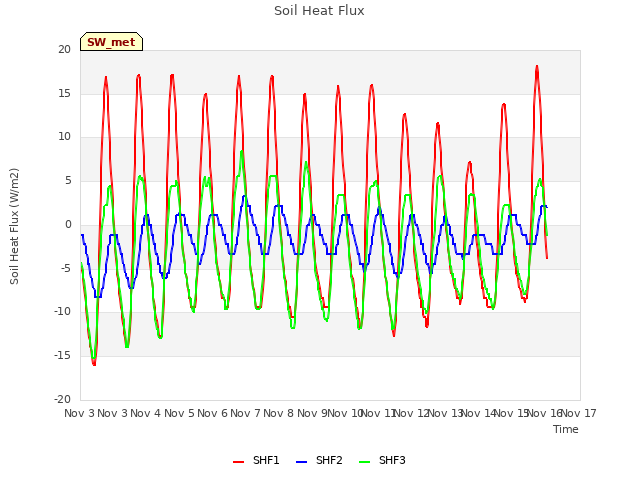Viewport: 640px width, 480px height.
Task: Click the Time x-axis label
Action: (566, 429)
